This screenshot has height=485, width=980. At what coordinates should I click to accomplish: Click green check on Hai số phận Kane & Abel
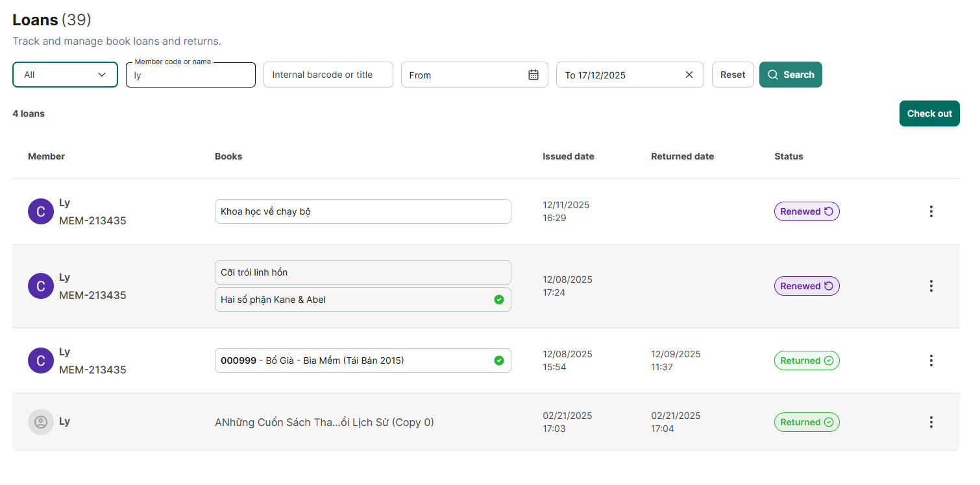tap(499, 300)
